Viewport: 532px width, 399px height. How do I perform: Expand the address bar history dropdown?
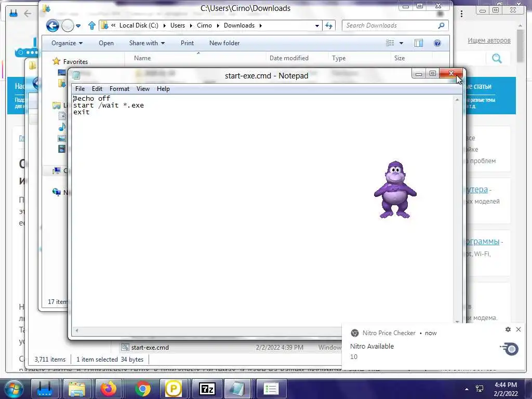tap(317, 26)
